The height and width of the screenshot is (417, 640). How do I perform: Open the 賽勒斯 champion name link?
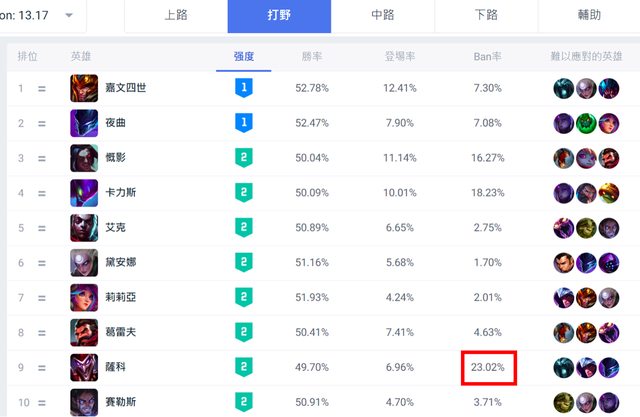pos(123,403)
